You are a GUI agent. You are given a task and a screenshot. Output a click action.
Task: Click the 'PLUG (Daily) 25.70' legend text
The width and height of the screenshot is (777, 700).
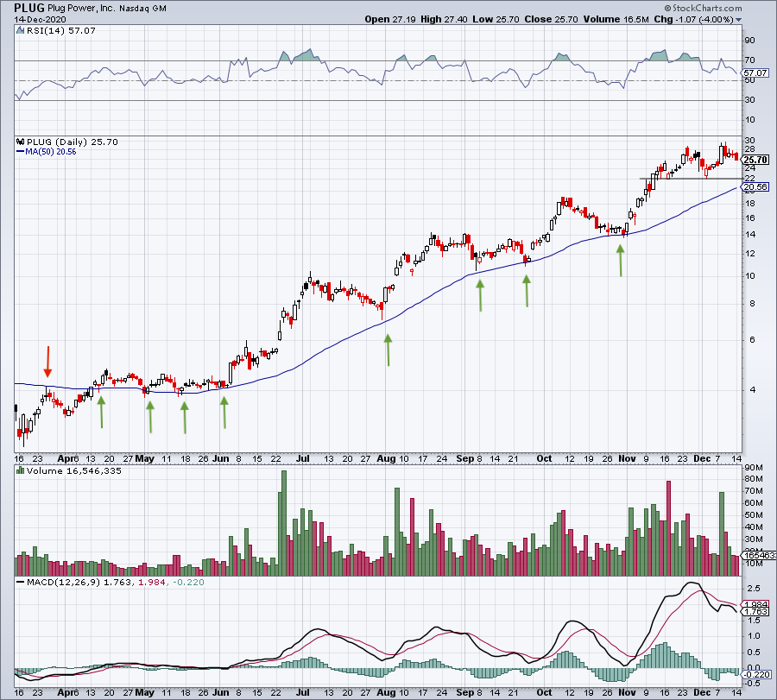pos(73,142)
